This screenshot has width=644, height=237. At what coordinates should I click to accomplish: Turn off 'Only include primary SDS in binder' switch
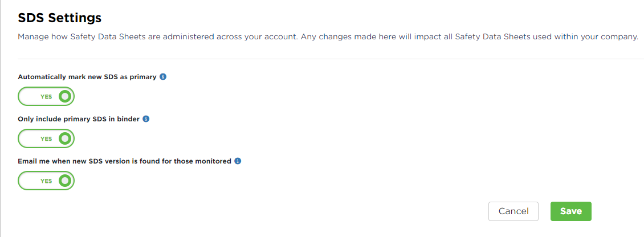coord(46,139)
